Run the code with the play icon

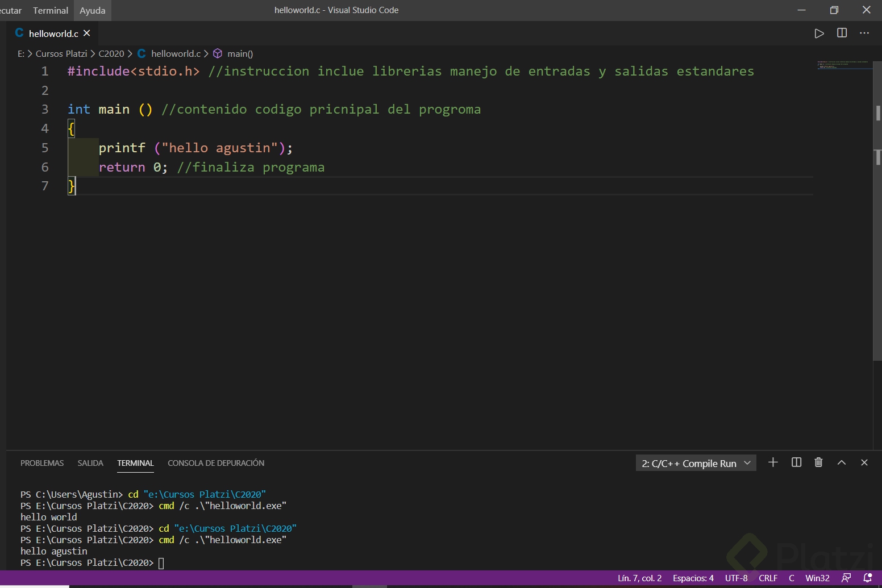pos(819,34)
